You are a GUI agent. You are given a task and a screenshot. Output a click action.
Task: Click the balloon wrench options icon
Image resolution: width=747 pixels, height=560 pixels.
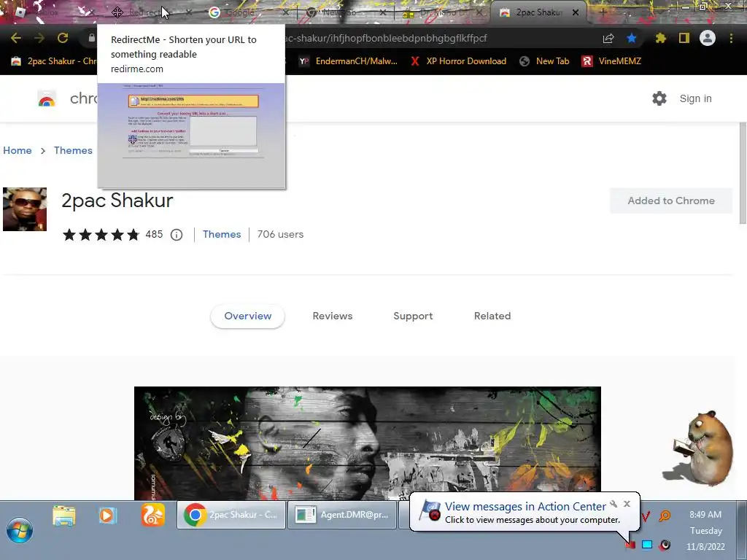click(x=614, y=504)
